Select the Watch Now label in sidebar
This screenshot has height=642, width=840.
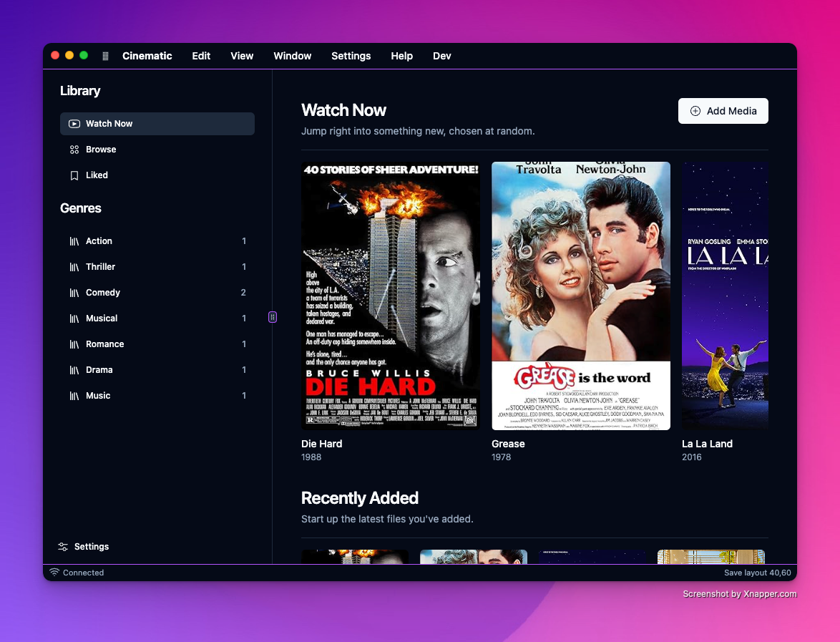tap(109, 124)
